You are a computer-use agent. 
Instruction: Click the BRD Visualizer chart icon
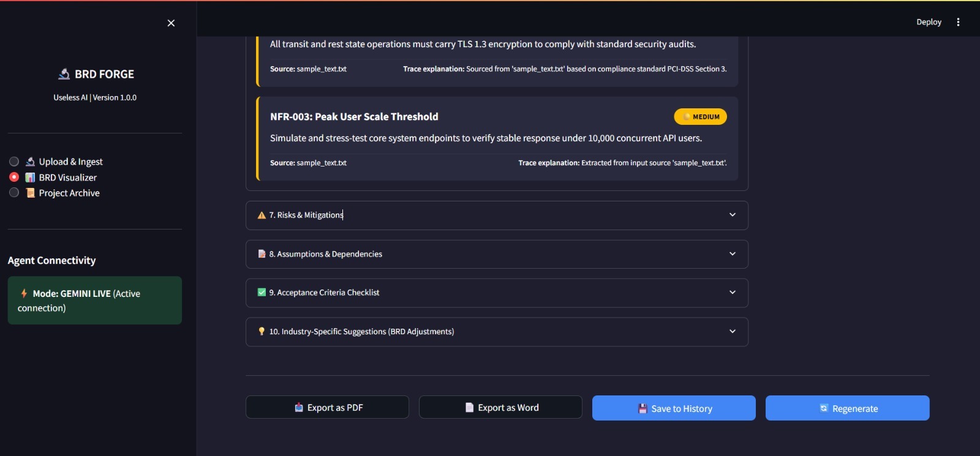[30, 178]
